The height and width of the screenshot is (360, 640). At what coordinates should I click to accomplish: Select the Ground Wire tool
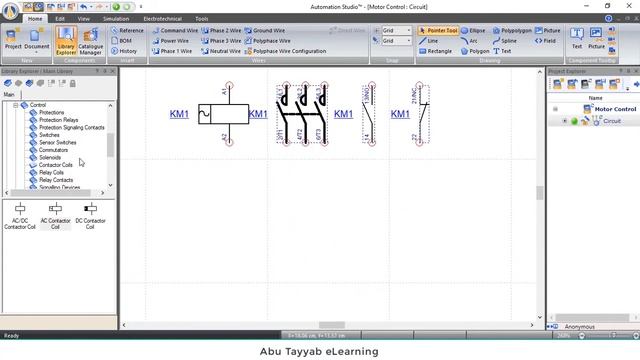tap(264, 30)
